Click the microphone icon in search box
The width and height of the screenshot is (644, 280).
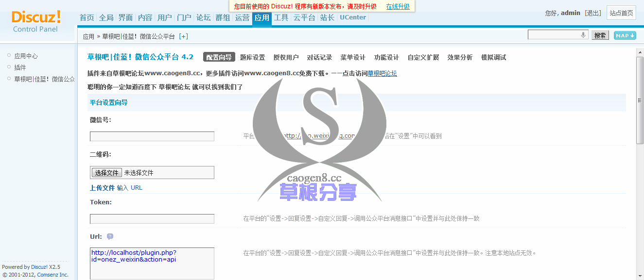(x=583, y=35)
